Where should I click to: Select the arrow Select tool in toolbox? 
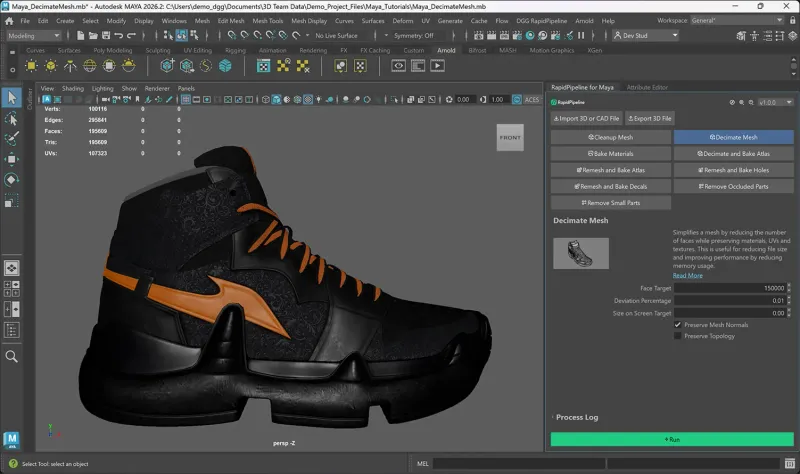coord(11,97)
